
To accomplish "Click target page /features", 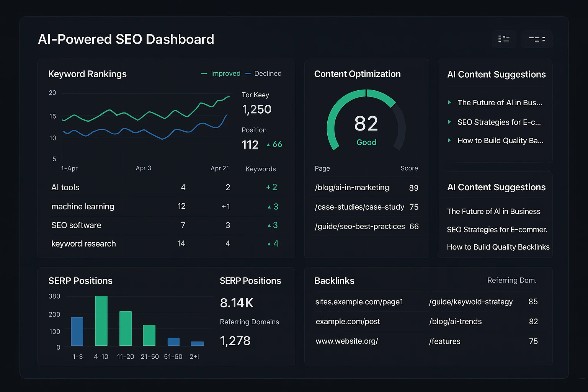I will pyautogui.click(x=445, y=341).
